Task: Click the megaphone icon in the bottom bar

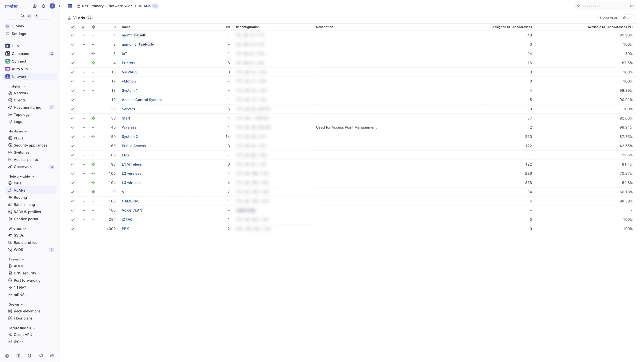Action: 41,356
